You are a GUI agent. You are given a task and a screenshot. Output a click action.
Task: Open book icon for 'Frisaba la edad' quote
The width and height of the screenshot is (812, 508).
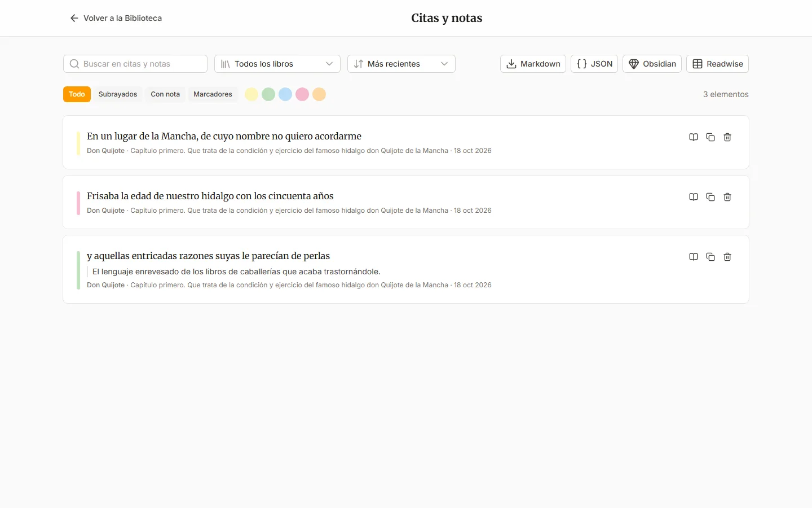point(694,197)
